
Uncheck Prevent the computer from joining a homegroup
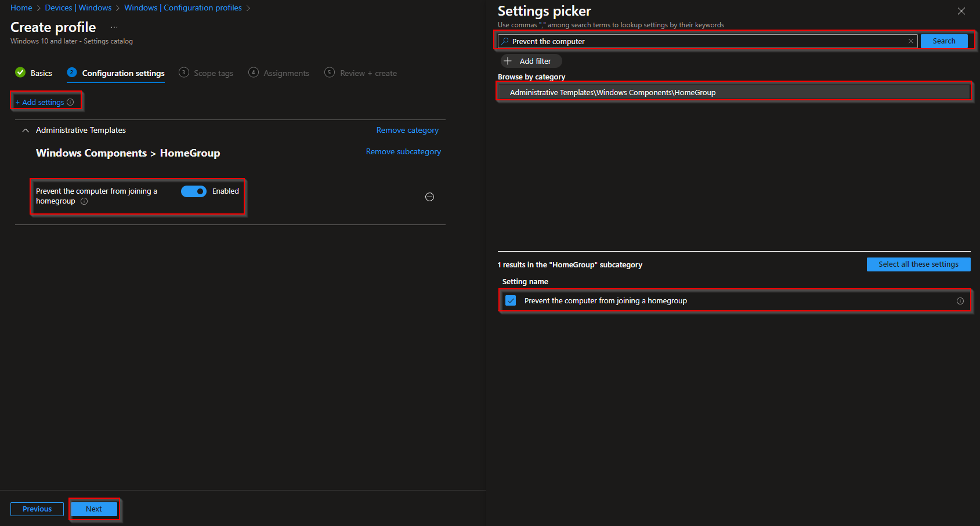pyautogui.click(x=511, y=300)
